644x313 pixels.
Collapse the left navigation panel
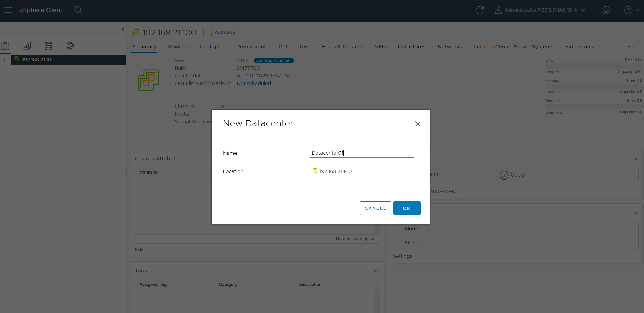tap(123, 29)
